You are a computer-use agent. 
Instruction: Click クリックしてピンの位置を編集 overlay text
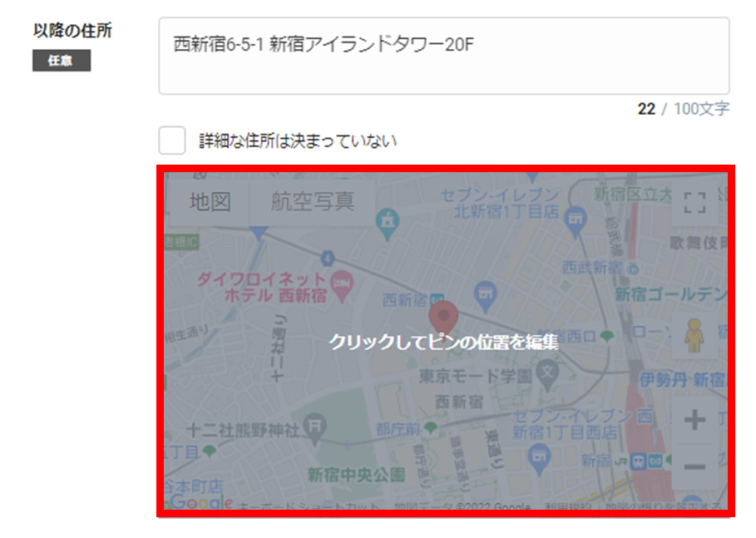pos(443,342)
